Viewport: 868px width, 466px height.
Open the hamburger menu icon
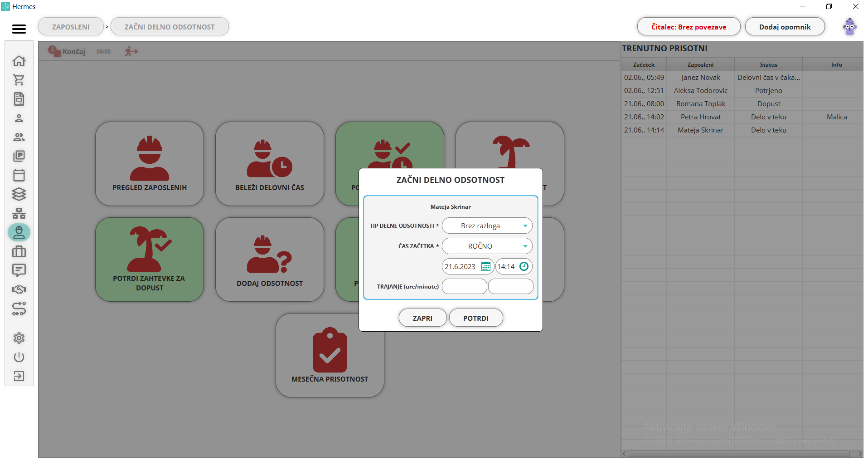point(19,29)
